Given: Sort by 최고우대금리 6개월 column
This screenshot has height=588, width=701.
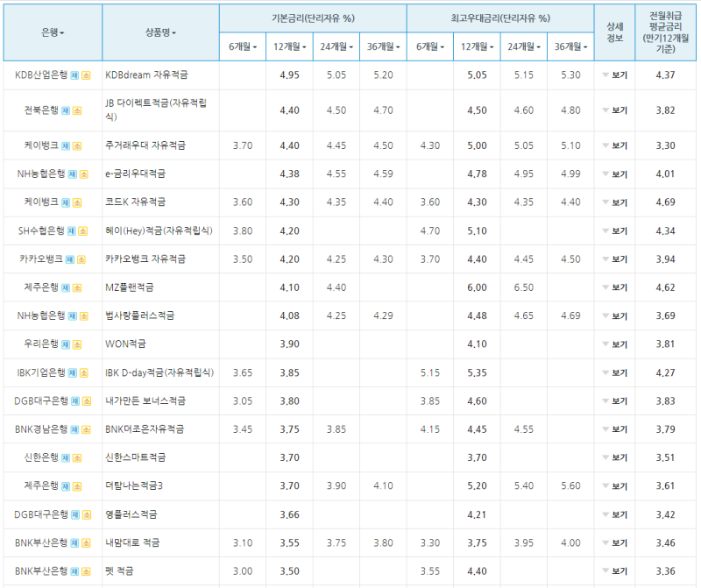Looking at the screenshot, I should click(x=430, y=46).
